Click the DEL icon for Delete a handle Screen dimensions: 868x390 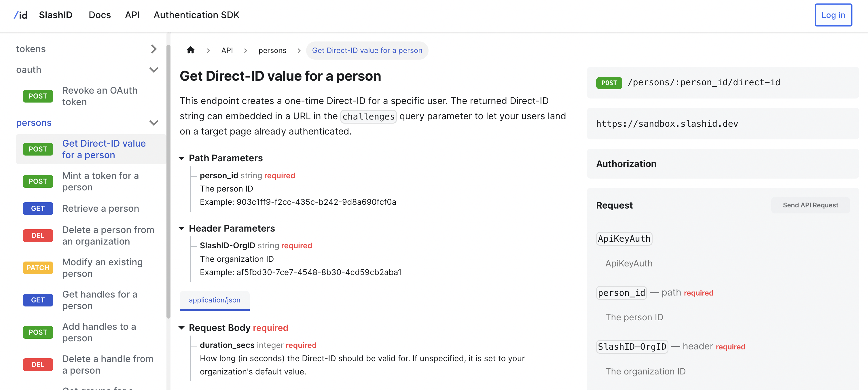[38, 364]
